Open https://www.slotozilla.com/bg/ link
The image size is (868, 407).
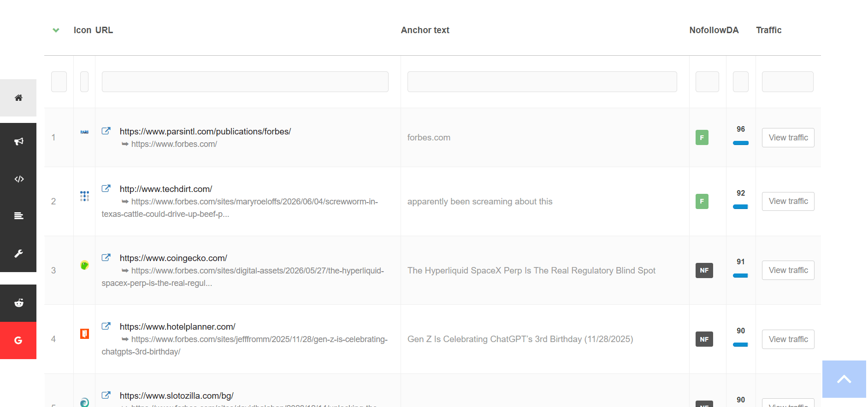[x=177, y=396]
